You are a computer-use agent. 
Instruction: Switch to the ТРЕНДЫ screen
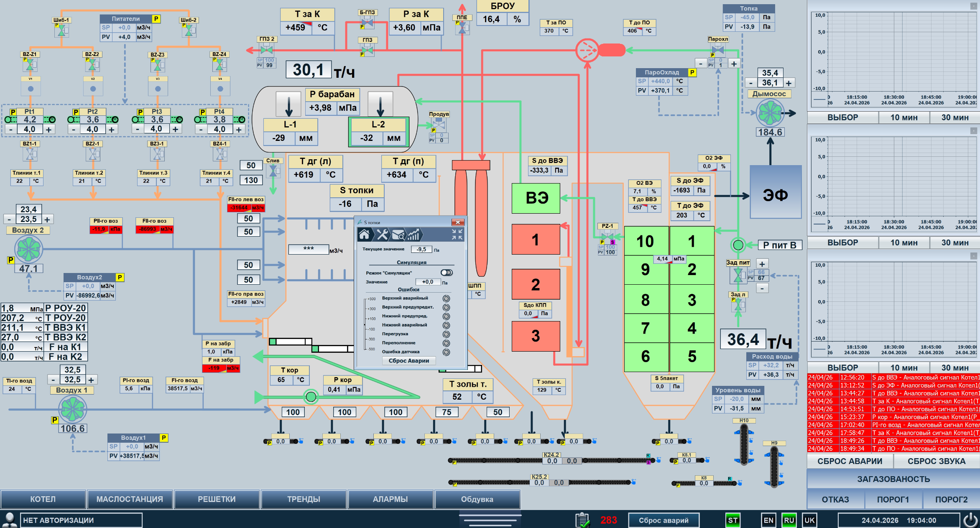click(304, 499)
